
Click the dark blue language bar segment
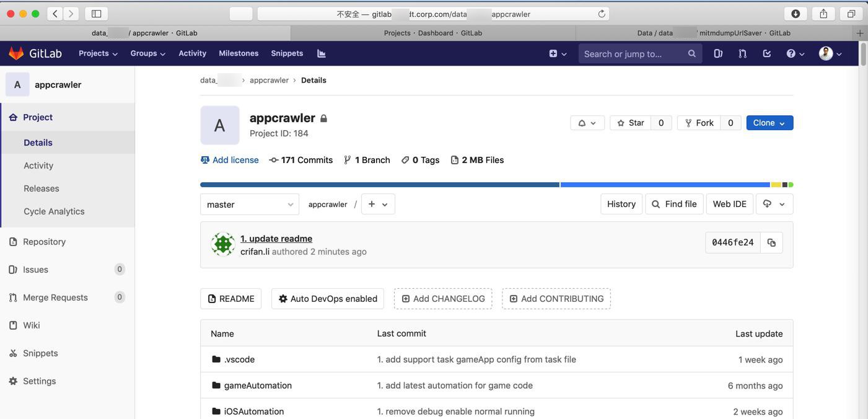[x=380, y=185]
